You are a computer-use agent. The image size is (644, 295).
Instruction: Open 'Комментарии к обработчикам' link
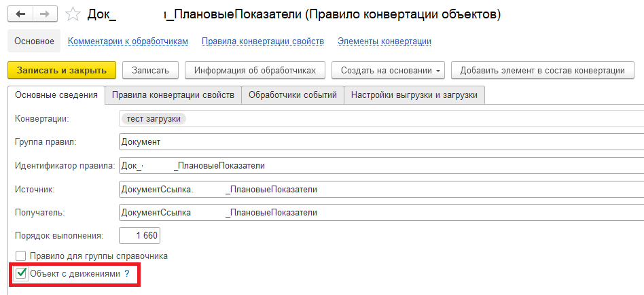(128, 41)
